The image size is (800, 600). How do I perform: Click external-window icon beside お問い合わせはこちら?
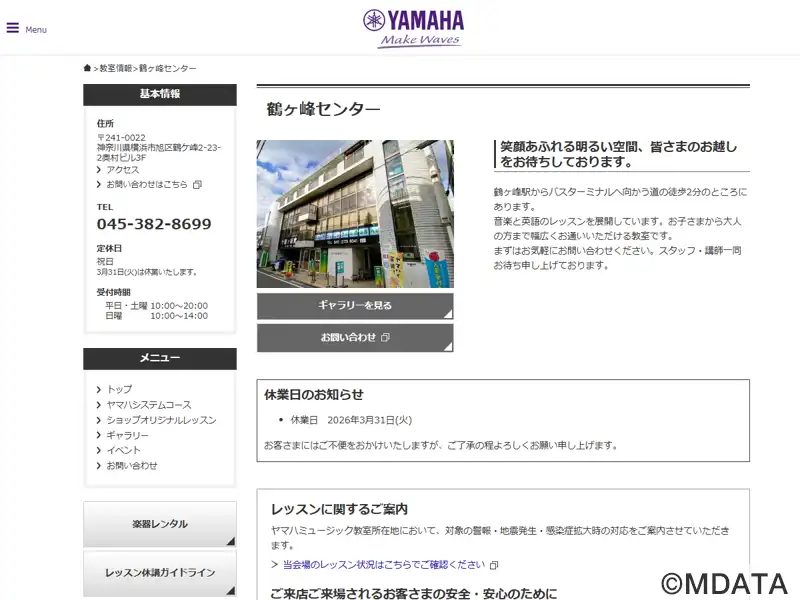[197, 185]
